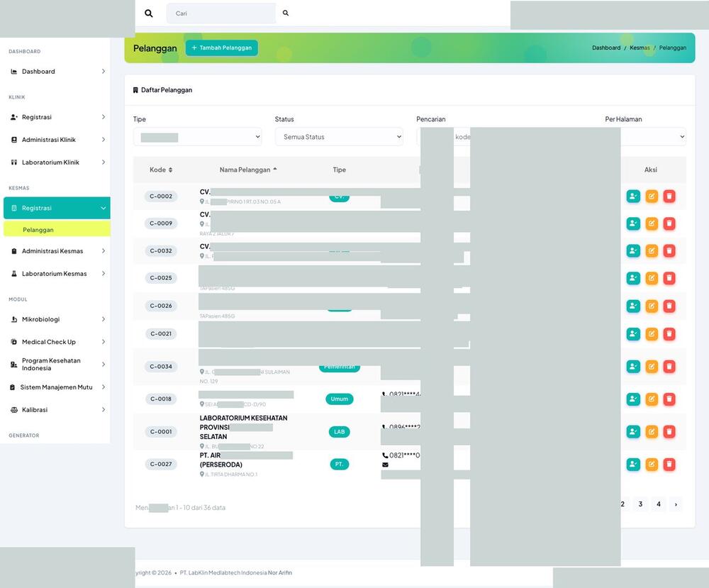This screenshot has width=709, height=588.
Task: Delete customer C-0002 with red trash icon
Action: (669, 196)
